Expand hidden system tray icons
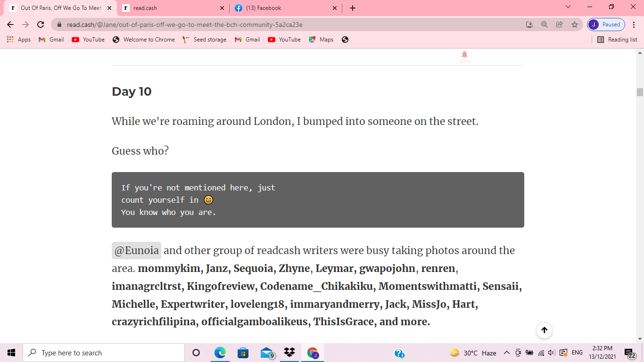Image resolution: width=644 pixels, height=362 pixels. (507, 353)
